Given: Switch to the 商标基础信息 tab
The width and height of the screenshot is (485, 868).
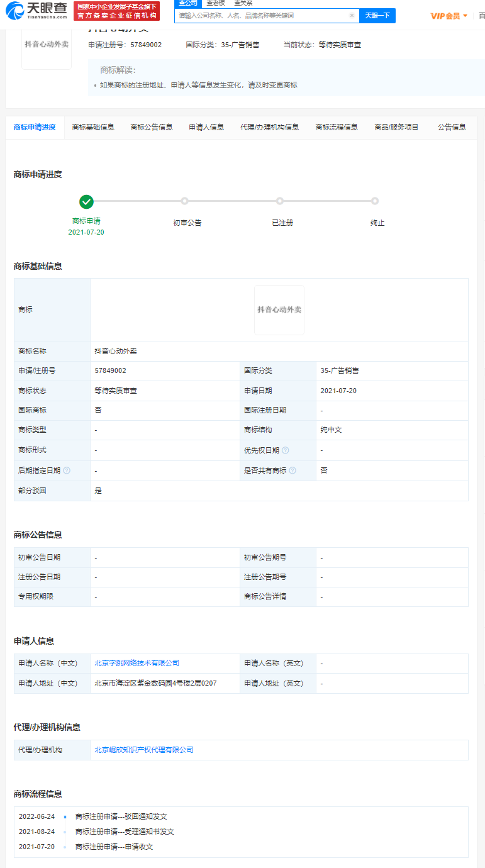Looking at the screenshot, I should [x=93, y=127].
